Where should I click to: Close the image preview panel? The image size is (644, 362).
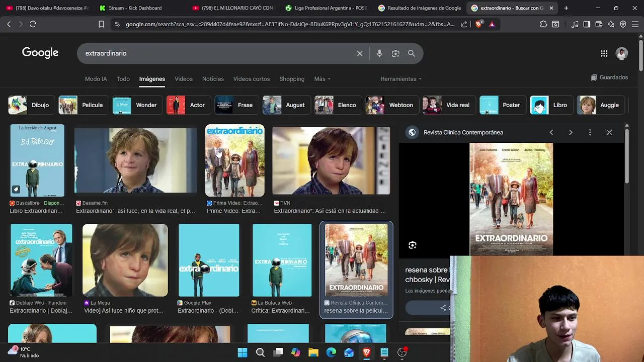pyautogui.click(x=609, y=132)
